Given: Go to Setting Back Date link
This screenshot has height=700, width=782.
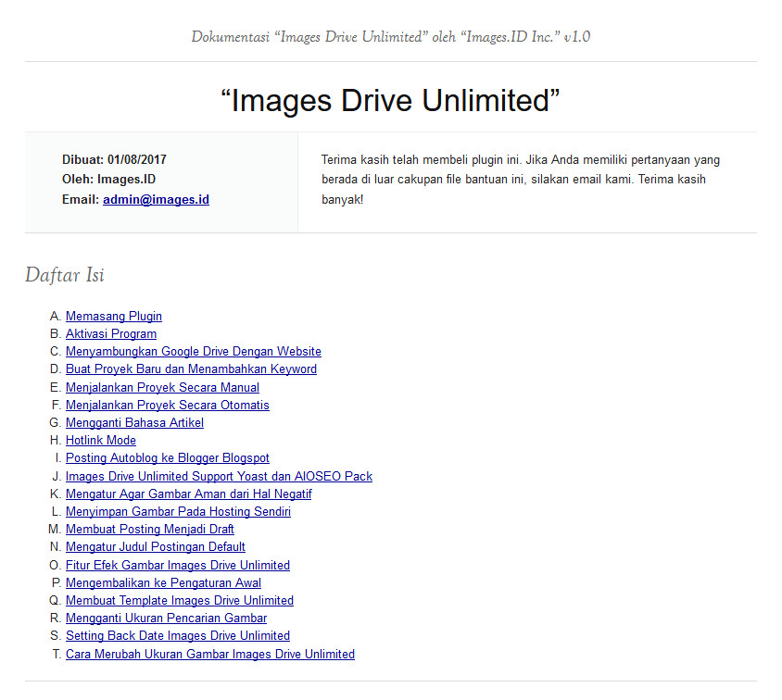Looking at the screenshot, I should click(178, 636).
